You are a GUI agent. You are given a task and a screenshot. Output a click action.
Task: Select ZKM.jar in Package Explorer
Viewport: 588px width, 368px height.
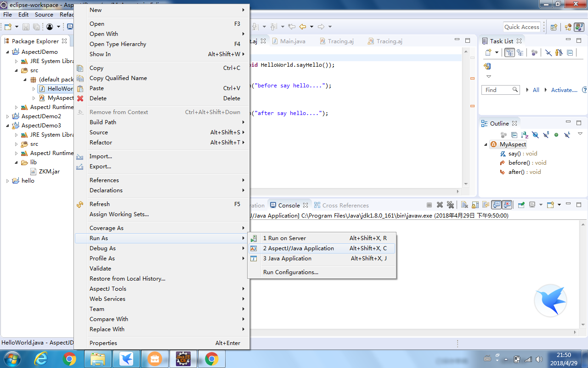pyautogui.click(x=49, y=172)
